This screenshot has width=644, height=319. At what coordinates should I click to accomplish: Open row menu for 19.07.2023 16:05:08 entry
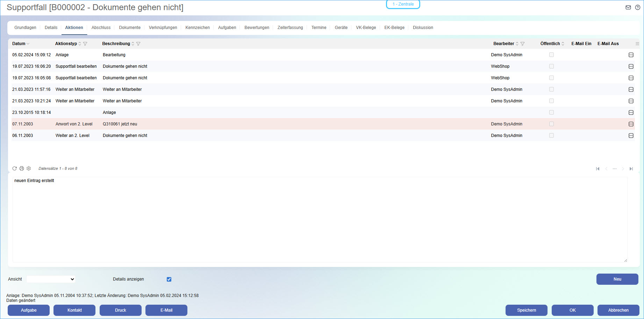point(631,78)
